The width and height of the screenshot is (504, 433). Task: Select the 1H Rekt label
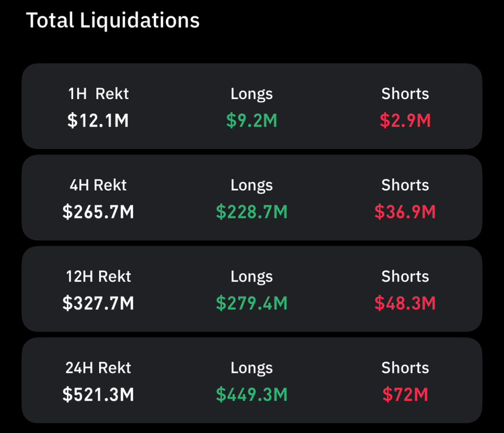point(98,94)
